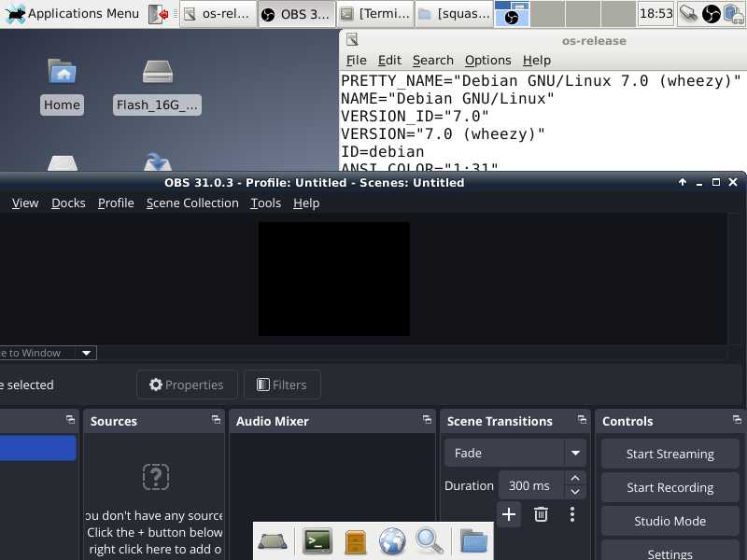Launch the Application Finder magnifier icon
Image resolution: width=747 pixels, height=560 pixels.
430,541
